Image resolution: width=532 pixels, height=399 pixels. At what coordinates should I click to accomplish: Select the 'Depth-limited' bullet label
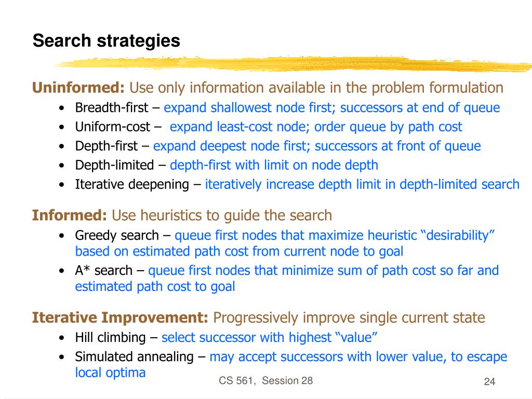114,165
